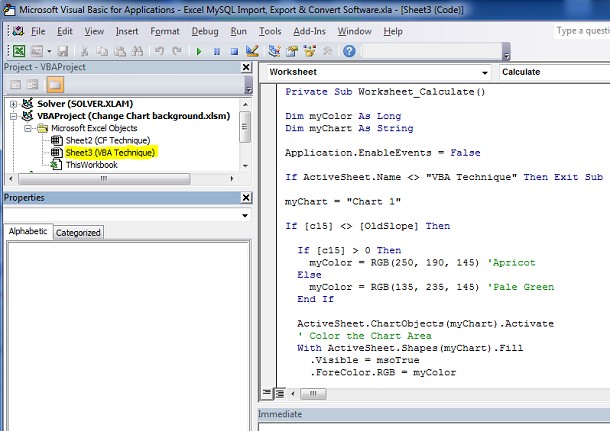Open the Debug menu
Image resolution: width=610 pixels, height=431 pixels.
204,31
